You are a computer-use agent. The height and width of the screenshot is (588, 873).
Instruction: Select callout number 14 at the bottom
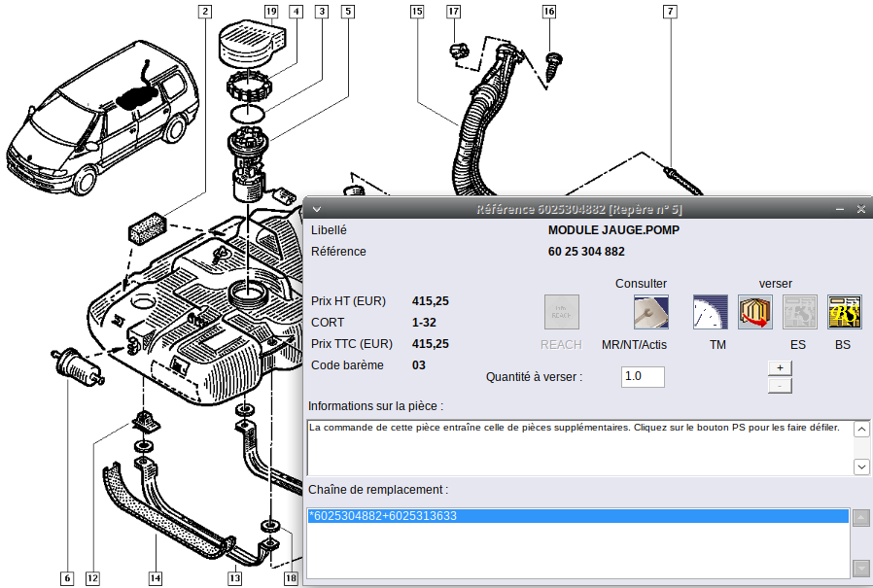pos(155,578)
